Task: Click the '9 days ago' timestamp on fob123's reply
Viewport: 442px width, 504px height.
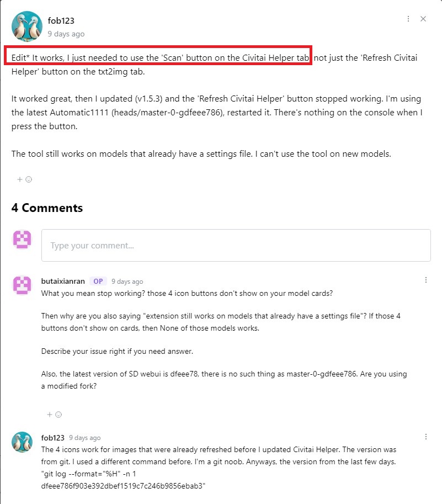Action: coord(84,438)
